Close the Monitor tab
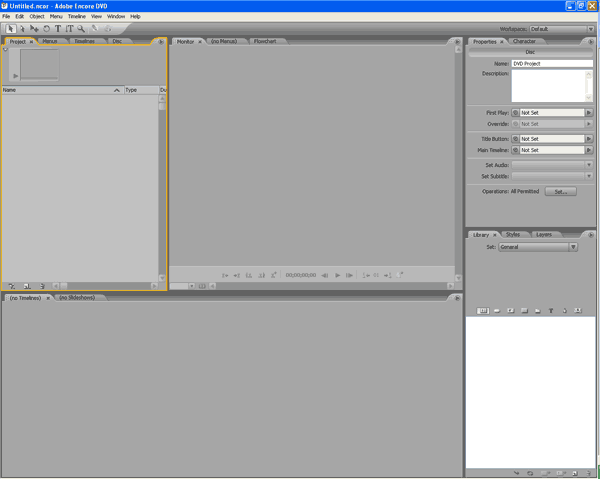This screenshot has height=479, width=600. pos(200,42)
